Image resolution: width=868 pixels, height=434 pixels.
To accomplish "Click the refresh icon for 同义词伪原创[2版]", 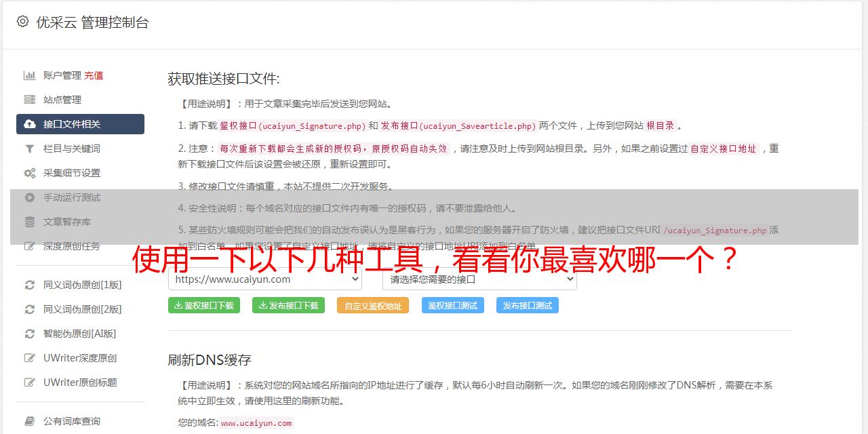I will (x=30, y=309).
